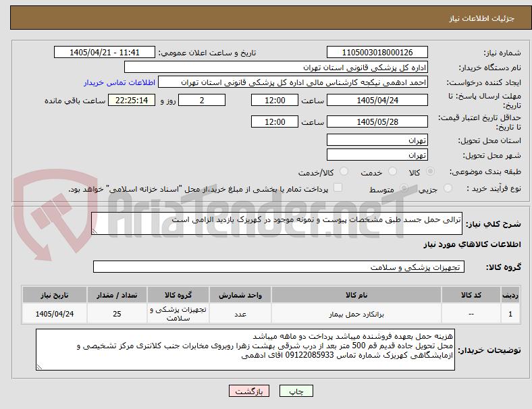
Task: Click the گروه کالا table column header
Action: click(178, 295)
